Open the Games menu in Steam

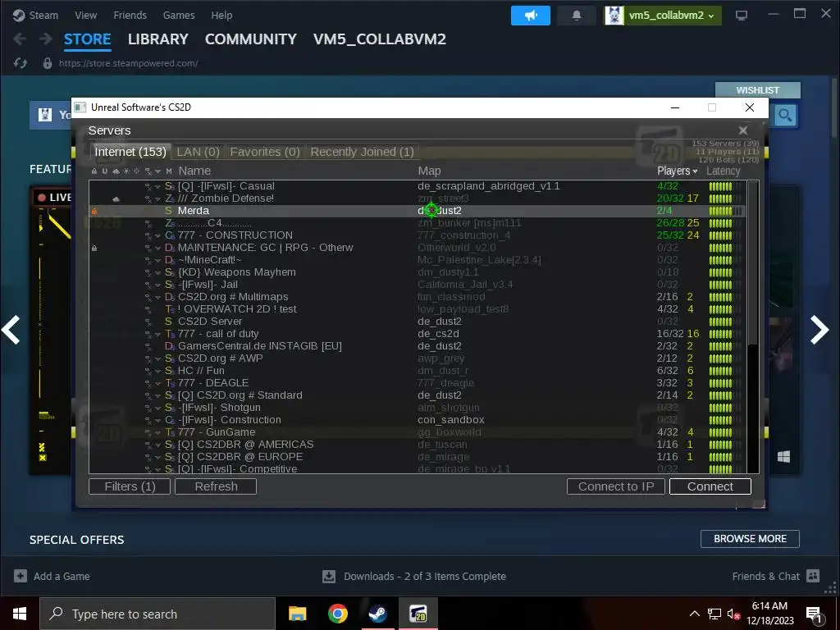pyautogui.click(x=179, y=15)
